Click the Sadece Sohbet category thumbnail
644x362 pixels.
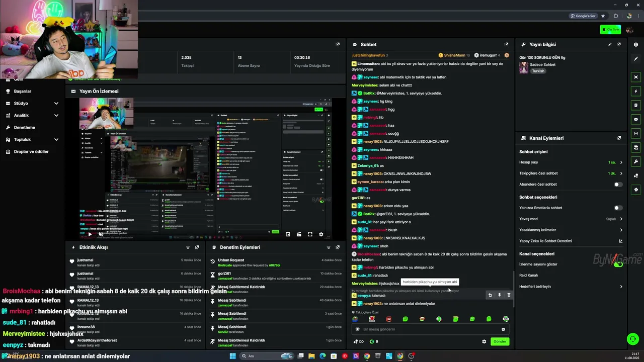tap(524, 68)
